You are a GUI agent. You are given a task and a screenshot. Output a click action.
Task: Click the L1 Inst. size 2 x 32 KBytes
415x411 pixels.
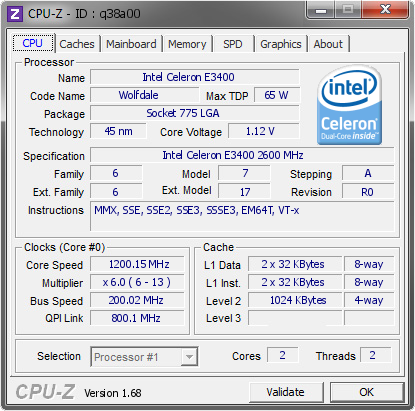coord(295,282)
